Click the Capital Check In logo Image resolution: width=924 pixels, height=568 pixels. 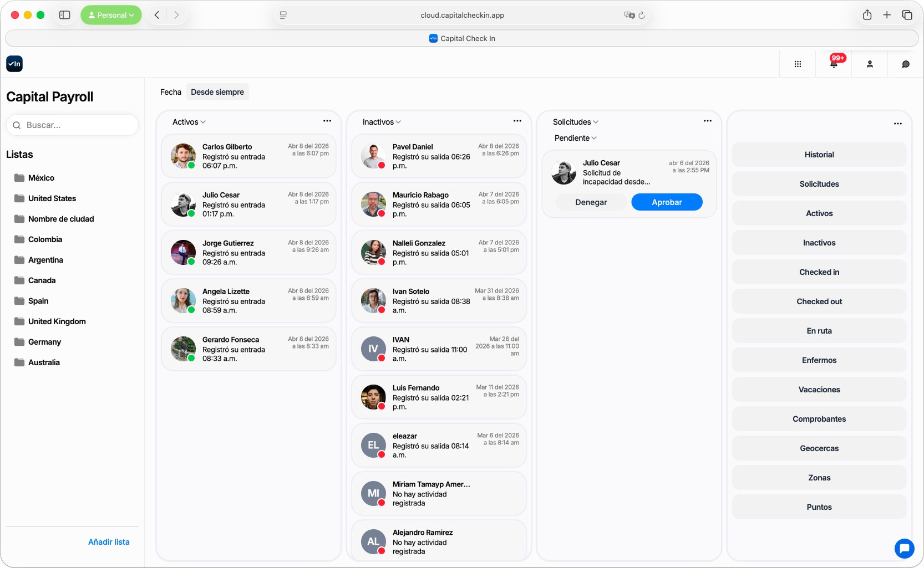(14, 63)
